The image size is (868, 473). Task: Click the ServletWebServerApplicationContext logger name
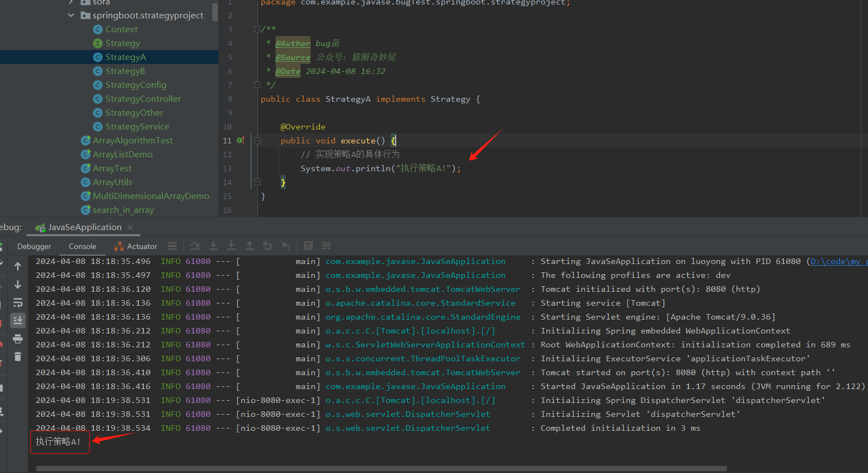(425, 345)
